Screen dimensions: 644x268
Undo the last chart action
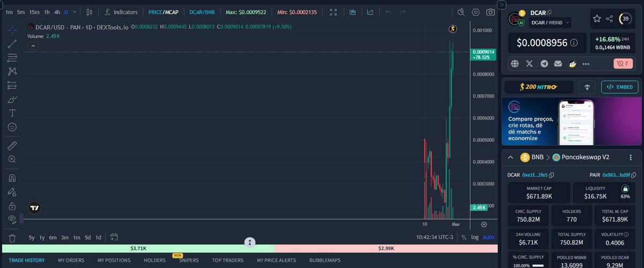[x=388, y=12]
